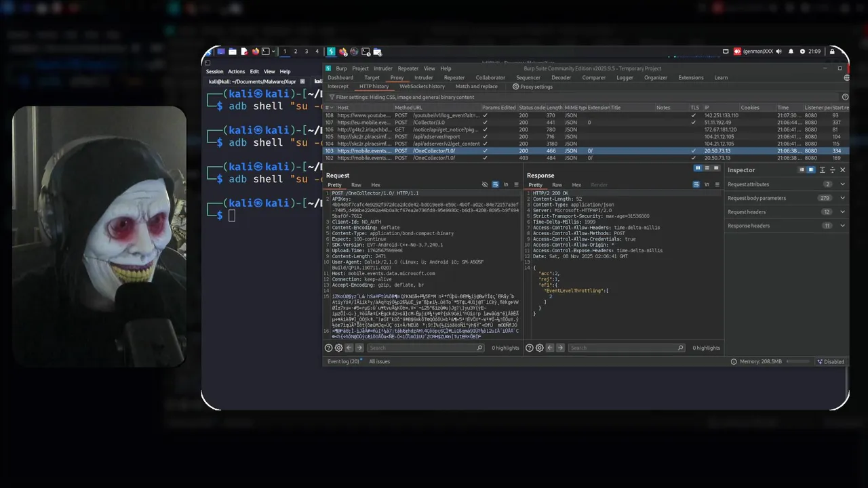Switch Request view to Hex
The height and width of the screenshot is (488, 868).
click(375, 185)
